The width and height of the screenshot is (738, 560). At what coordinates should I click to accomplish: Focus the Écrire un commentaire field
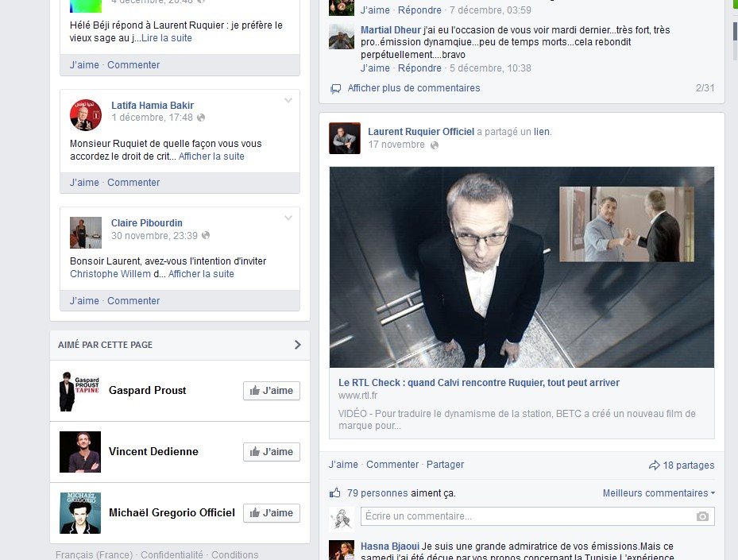tap(538, 516)
